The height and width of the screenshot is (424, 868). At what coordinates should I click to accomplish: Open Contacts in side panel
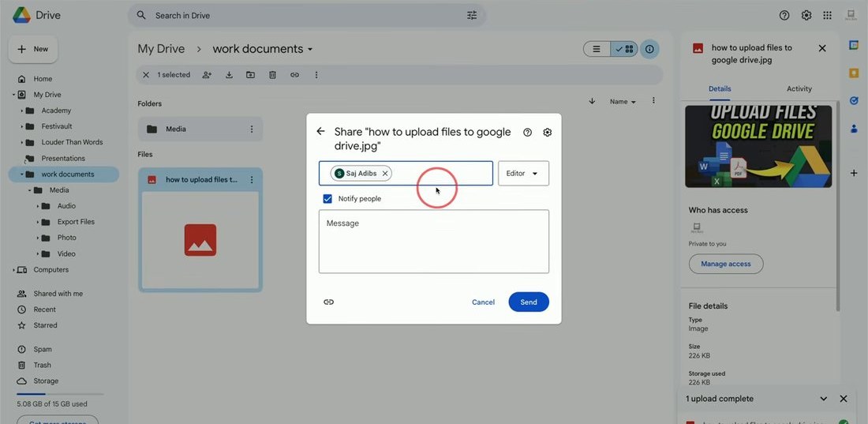pos(854,129)
